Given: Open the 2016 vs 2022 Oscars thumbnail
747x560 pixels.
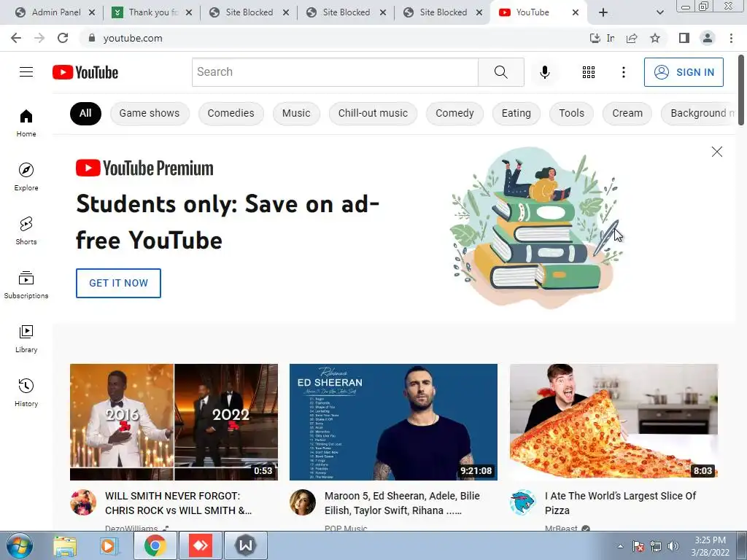Looking at the screenshot, I should coord(174,422).
